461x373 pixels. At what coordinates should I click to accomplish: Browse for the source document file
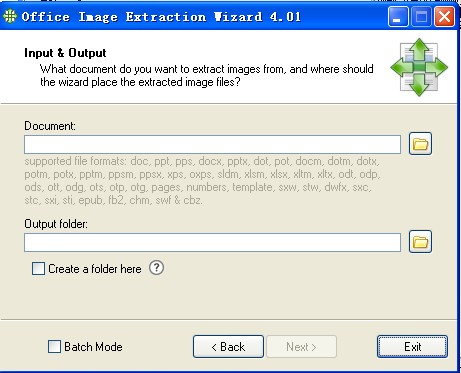point(420,144)
